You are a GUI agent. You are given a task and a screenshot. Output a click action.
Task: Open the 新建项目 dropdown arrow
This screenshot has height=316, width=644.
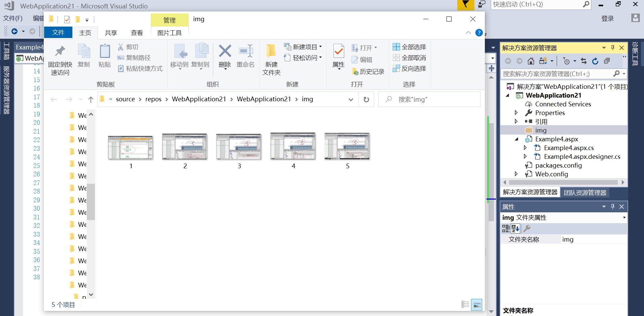320,47
